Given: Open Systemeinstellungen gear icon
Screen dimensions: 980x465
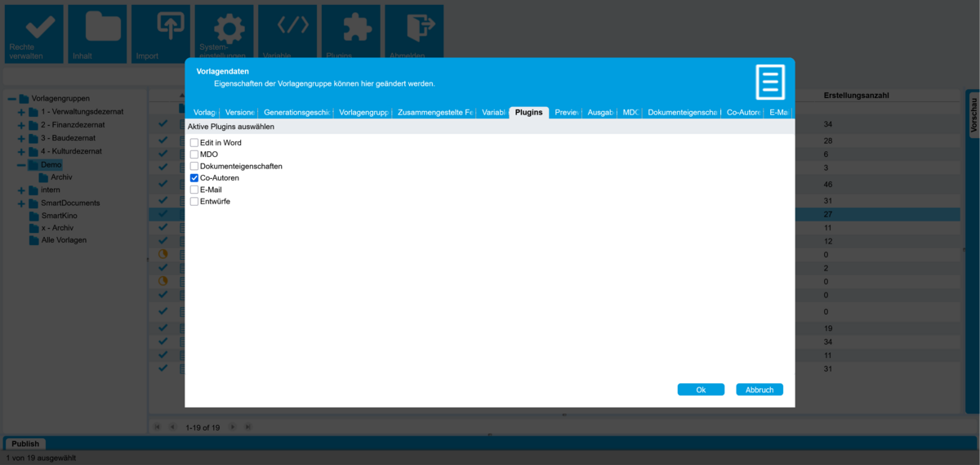Looking at the screenshot, I should [225, 29].
